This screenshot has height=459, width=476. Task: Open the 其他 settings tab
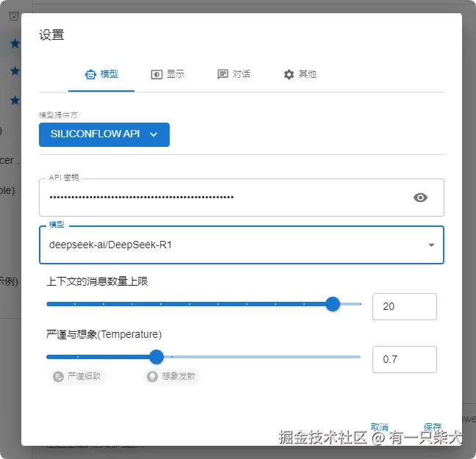pyautogui.click(x=300, y=74)
